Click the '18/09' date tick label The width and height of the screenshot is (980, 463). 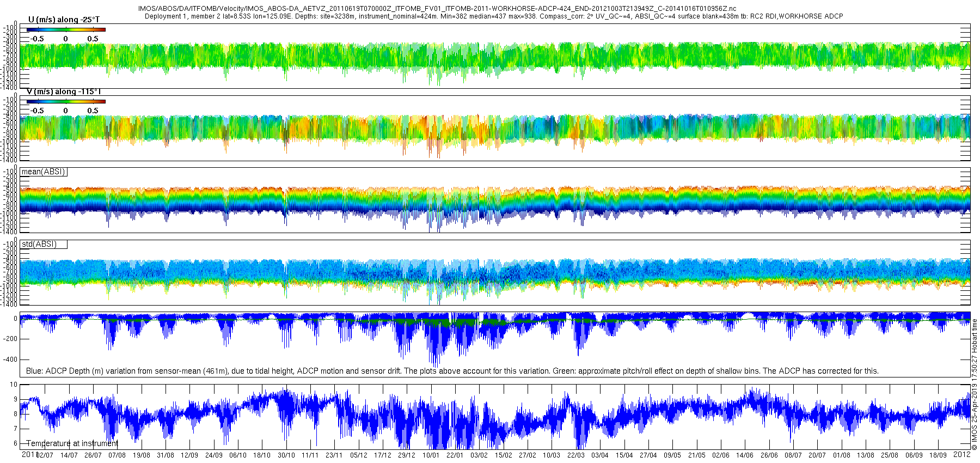point(938,455)
